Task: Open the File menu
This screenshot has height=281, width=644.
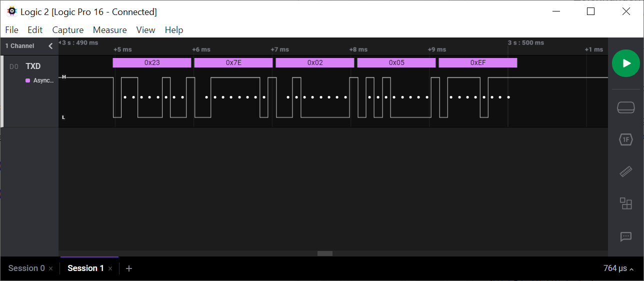Action: [11, 30]
